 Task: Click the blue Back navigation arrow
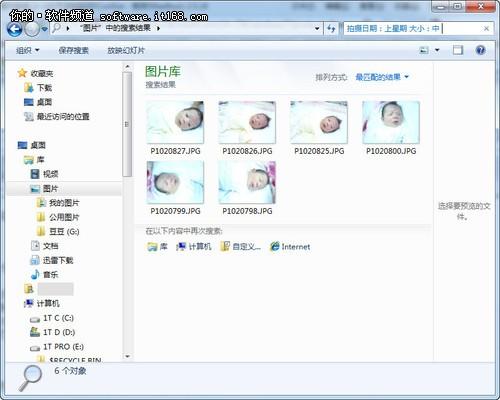[x=14, y=29]
